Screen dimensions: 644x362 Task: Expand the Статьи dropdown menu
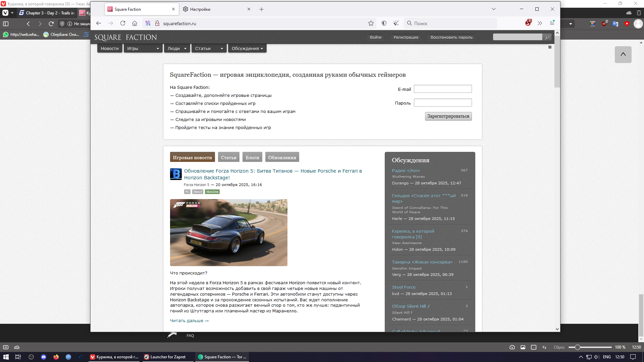222,49
